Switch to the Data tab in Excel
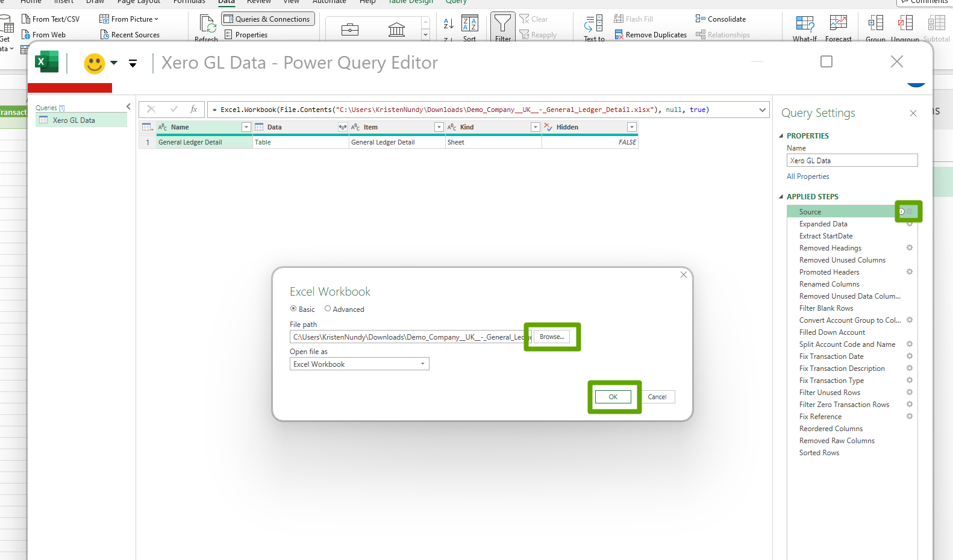This screenshot has width=953, height=560. [227, 2]
